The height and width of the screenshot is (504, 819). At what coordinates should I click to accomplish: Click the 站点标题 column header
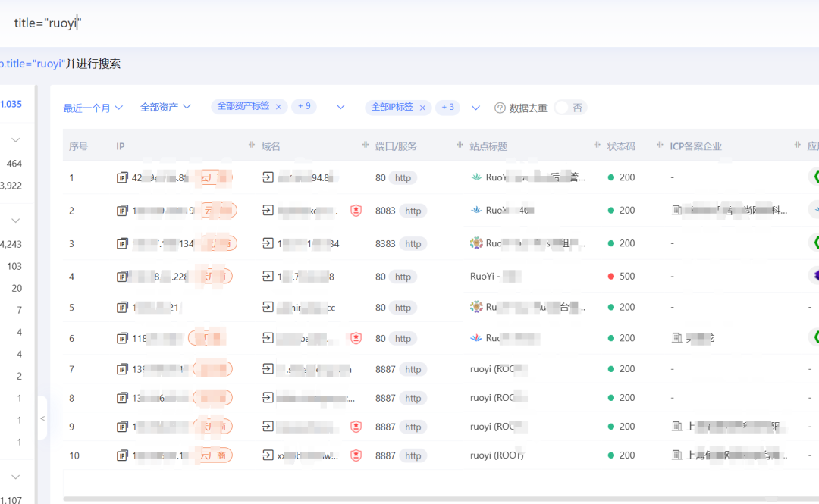click(x=488, y=146)
